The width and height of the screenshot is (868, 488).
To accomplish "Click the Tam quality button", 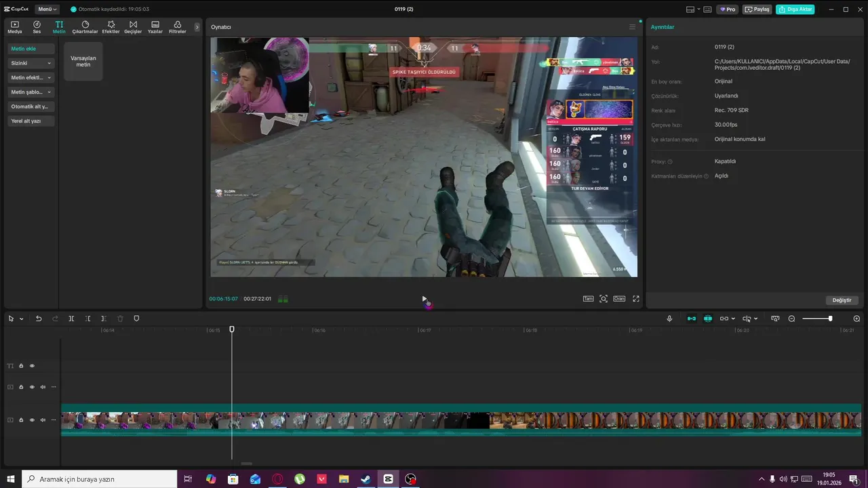I will pos(589,299).
